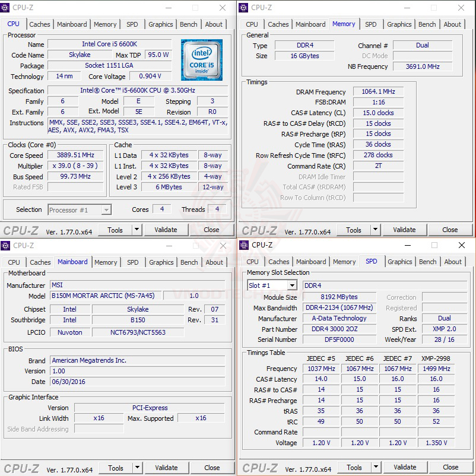Minimize the SPD CPU-Z window

(408, 245)
